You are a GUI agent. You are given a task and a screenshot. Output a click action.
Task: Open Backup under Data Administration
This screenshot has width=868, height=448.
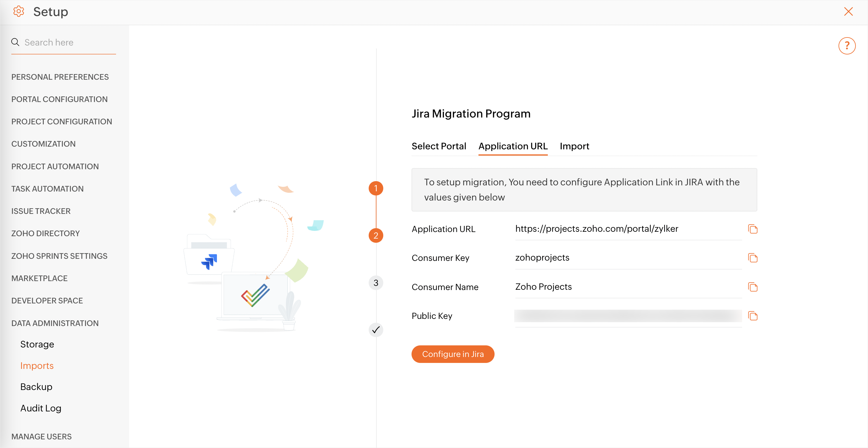point(36,387)
